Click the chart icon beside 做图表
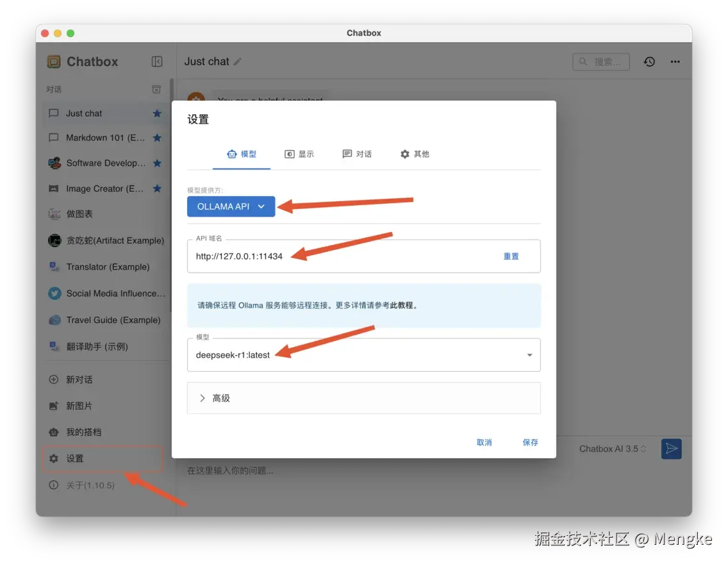This screenshot has height=564, width=728. [x=54, y=214]
